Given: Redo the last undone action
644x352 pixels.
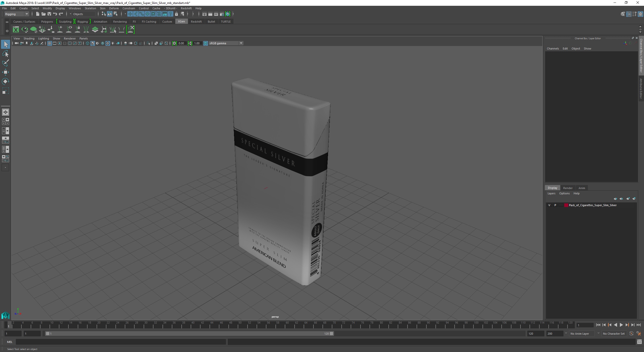Looking at the screenshot, I should [61, 14].
